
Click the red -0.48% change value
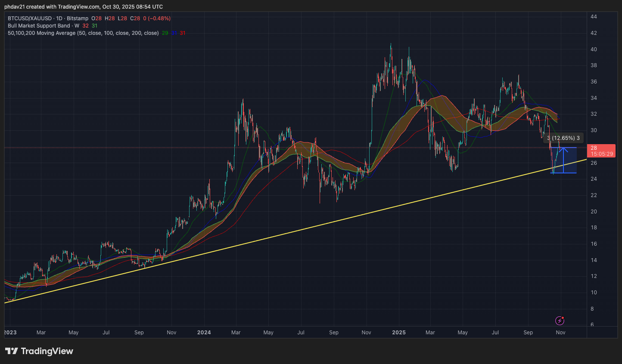tap(159, 19)
